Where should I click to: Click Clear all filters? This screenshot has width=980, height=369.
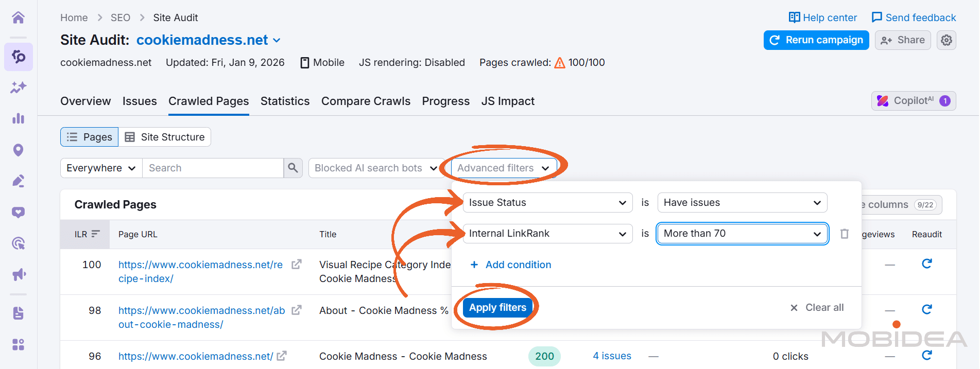pyautogui.click(x=817, y=308)
